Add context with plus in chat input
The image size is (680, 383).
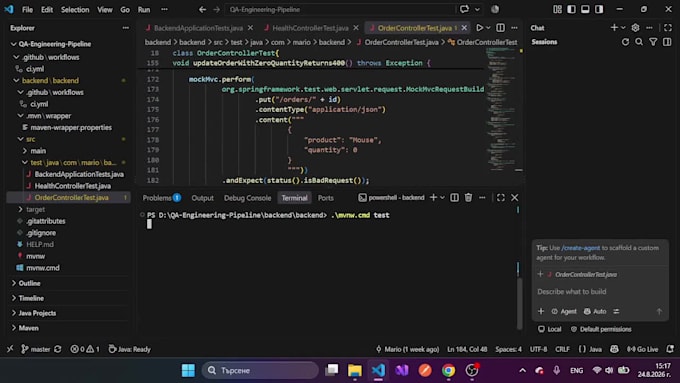click(541, 311)
